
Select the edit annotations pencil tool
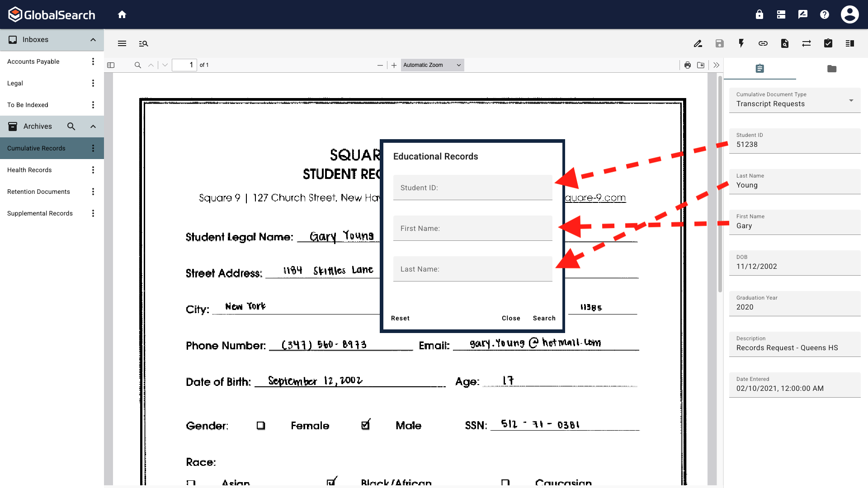(x=698, y=43)
